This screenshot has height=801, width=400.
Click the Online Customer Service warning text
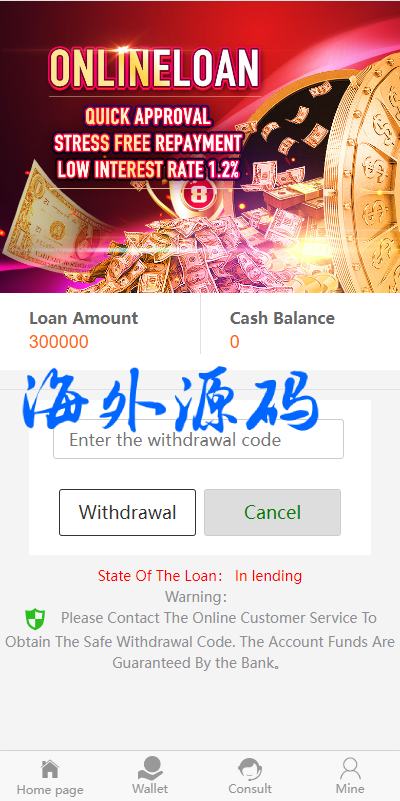click(200, 641)
